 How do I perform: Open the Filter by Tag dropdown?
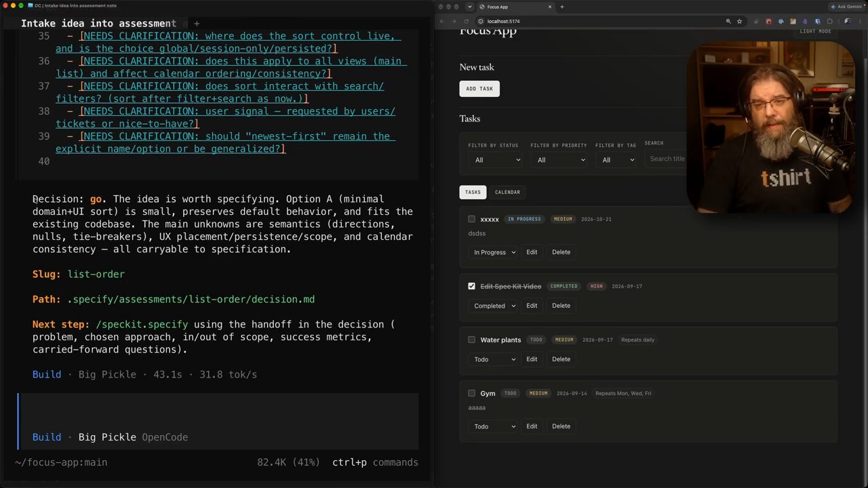point(616,160)
